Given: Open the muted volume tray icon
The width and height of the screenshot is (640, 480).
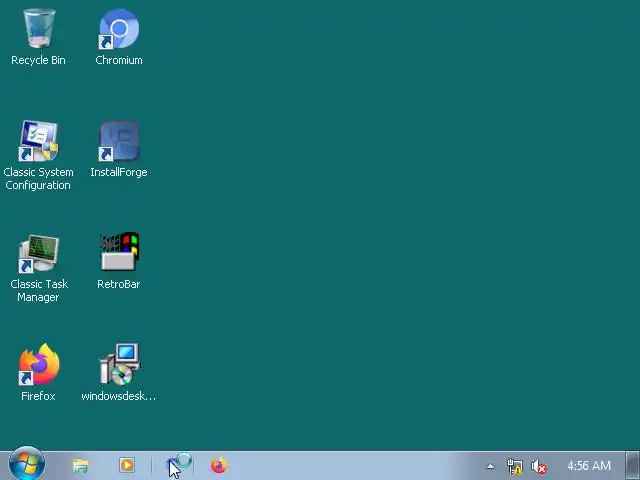Looking at the screenshot, I should coord(539,466).
